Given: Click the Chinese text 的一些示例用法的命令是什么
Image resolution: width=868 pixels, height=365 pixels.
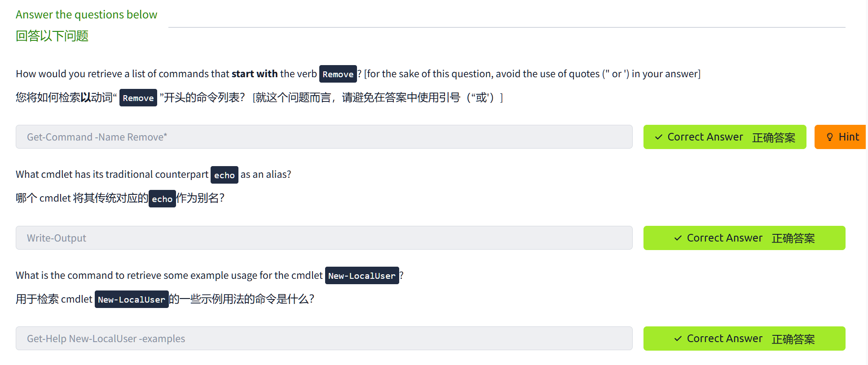Looking at the screenshot, I should pyautogui.click(x=242, y=299).
